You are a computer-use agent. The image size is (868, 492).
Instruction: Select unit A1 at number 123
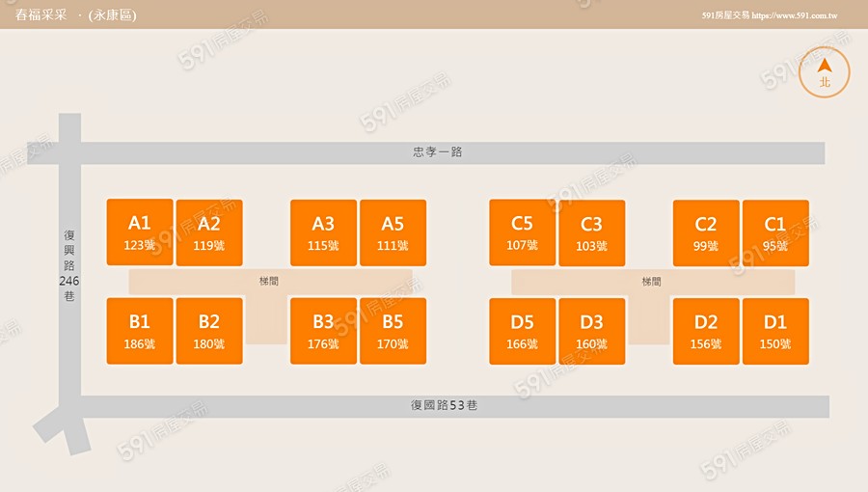coord(140,232)
